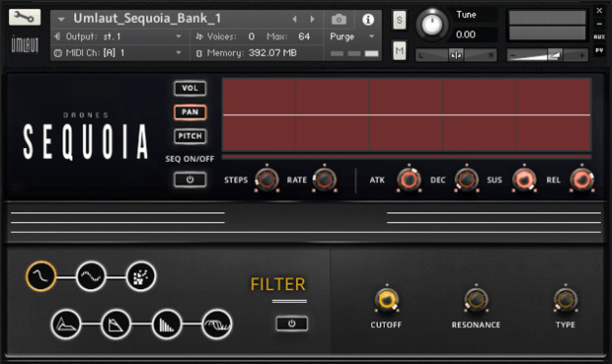The image size is (612, 364).
Task: Toggle the AUX button
Action: click(x=599, y=37)
